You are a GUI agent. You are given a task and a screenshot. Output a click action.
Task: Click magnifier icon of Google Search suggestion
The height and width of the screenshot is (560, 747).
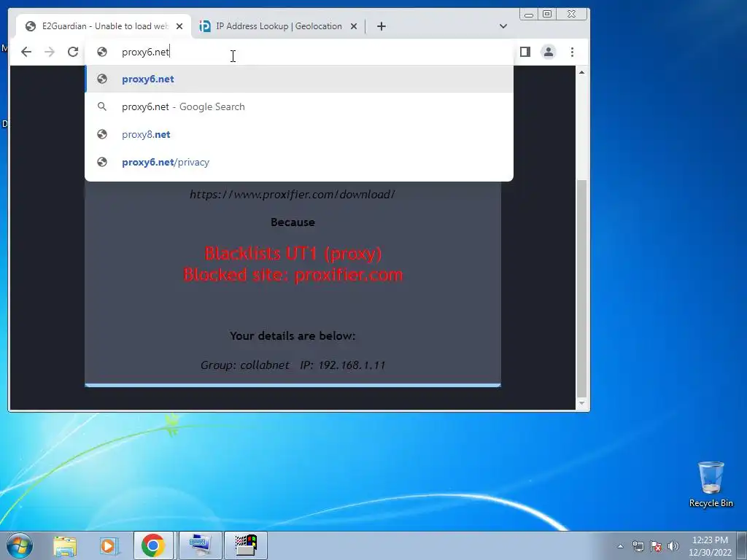102,106
